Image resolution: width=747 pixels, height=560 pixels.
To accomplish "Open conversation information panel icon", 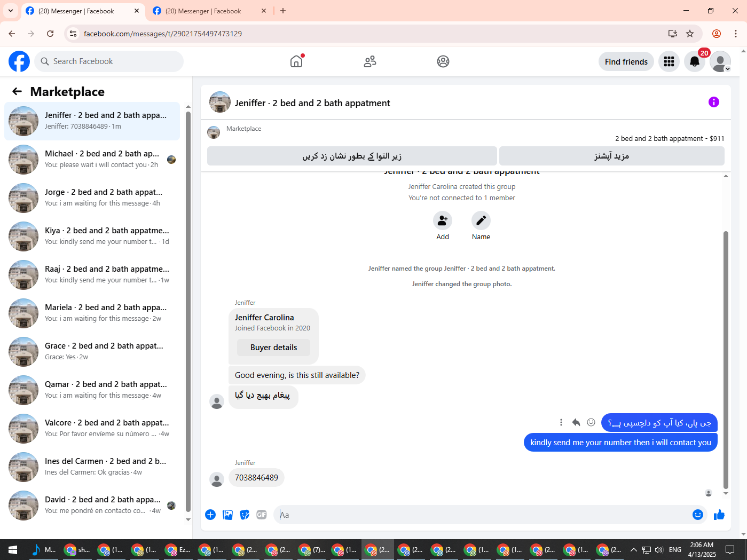I will pyautogui.click(x=714, y=102).
